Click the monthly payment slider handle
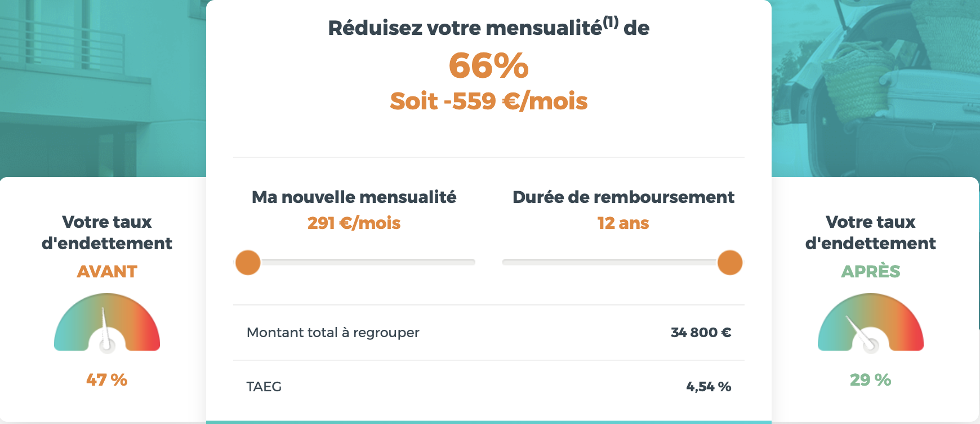 (248, 263)
